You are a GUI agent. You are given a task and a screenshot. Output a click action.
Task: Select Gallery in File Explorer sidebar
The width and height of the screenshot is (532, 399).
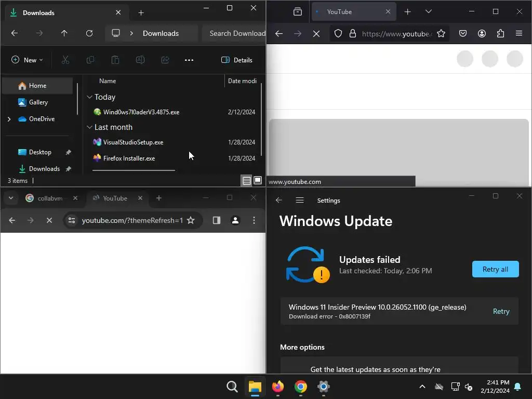click(37, 102)
